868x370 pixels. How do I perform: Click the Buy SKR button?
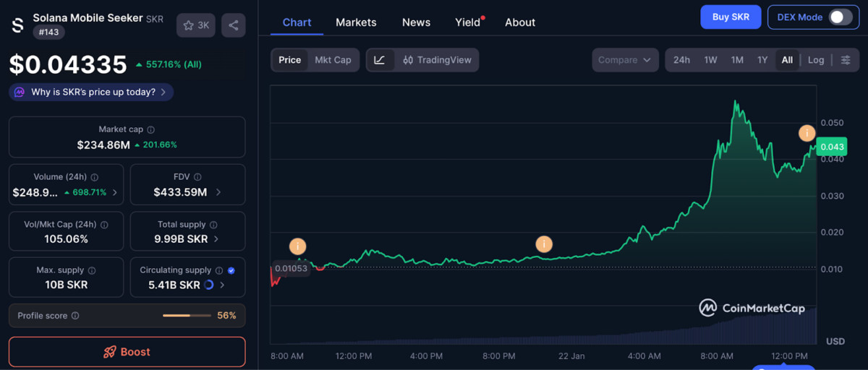pos(731,17)
